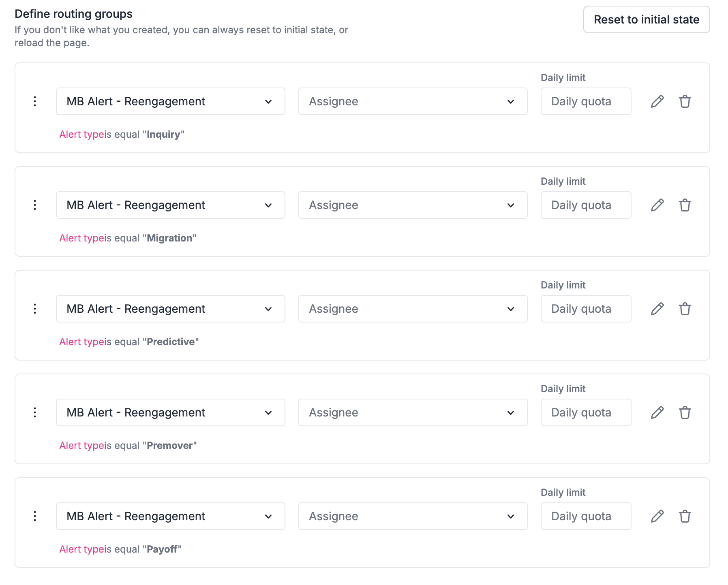This screenshot has width=728, height=585.
Task: Open the MB Alert dropdown in the Migration group
Action: (x=170, y=205)
